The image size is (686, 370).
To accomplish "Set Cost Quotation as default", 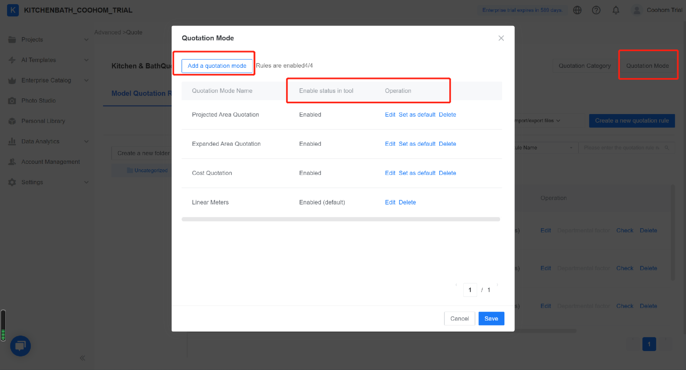I will [416, 173].
